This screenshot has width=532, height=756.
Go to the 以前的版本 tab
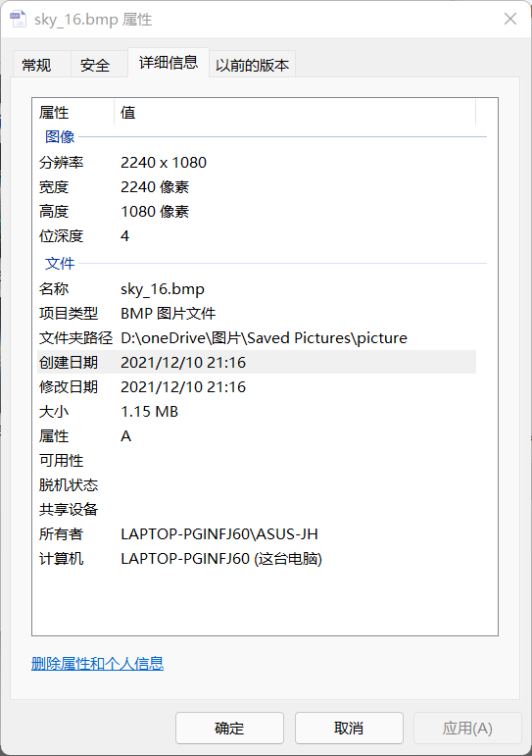[x=252, y=65]
